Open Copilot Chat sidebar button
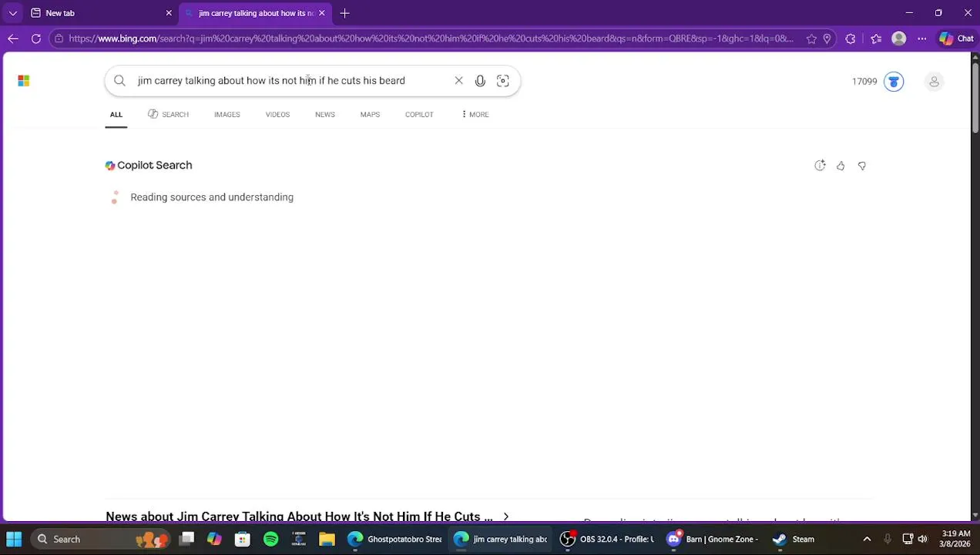The image size is (980, 555). click(956, 39)
